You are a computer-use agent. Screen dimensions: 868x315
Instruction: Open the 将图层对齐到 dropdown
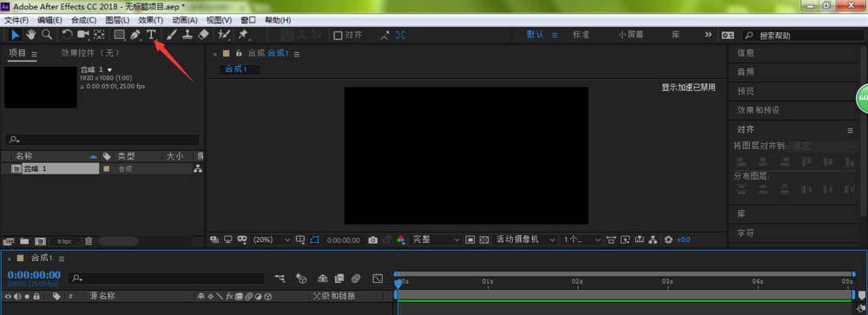coord(824,146)
